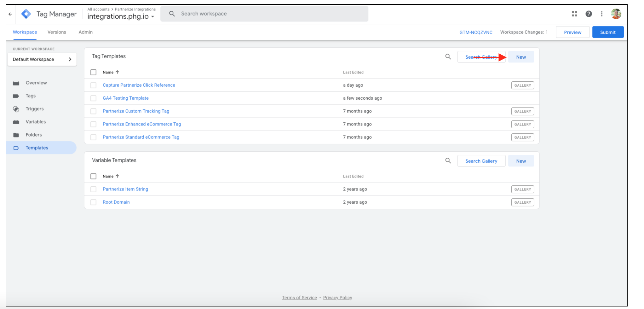Check Partnerize Custom Tracking Tag checkbox
644x309 pixels.
point(94,111)
